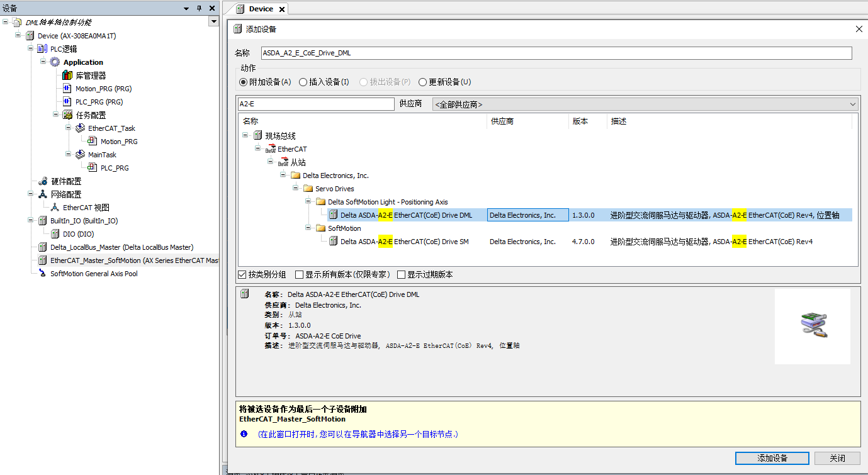Click the Drive SM device icon
The width and height of the screenshot is (868, 475).
click(x=333, y=242)
